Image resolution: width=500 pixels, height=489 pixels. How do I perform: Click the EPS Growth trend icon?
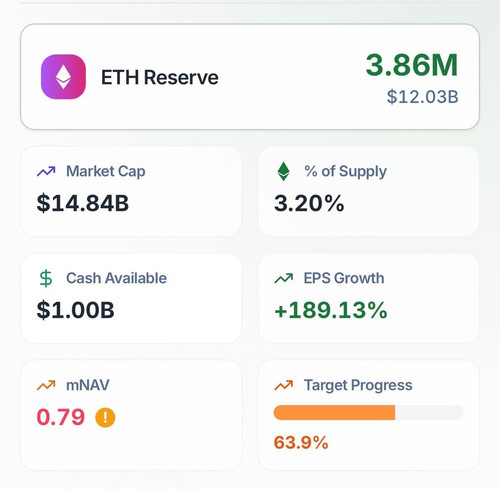[x=284, y=278]
